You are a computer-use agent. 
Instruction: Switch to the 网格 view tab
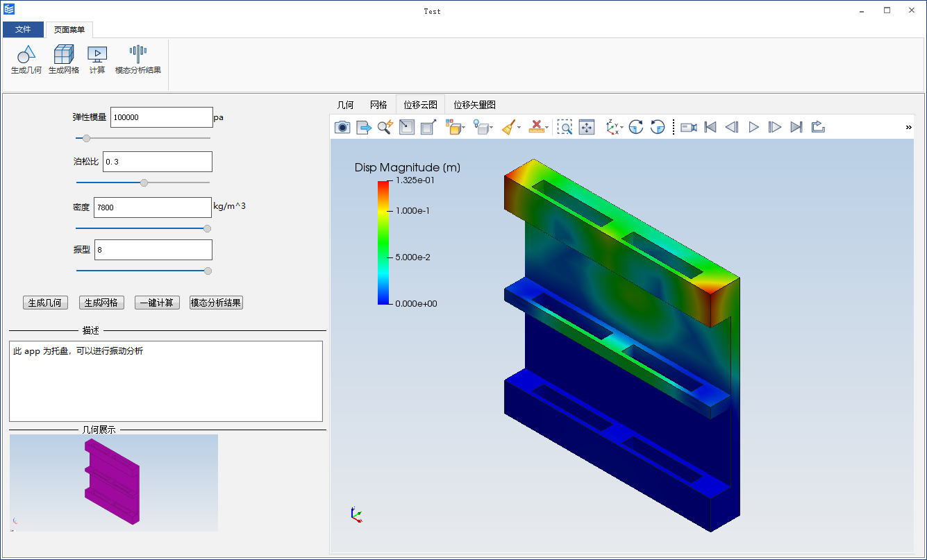378,105
